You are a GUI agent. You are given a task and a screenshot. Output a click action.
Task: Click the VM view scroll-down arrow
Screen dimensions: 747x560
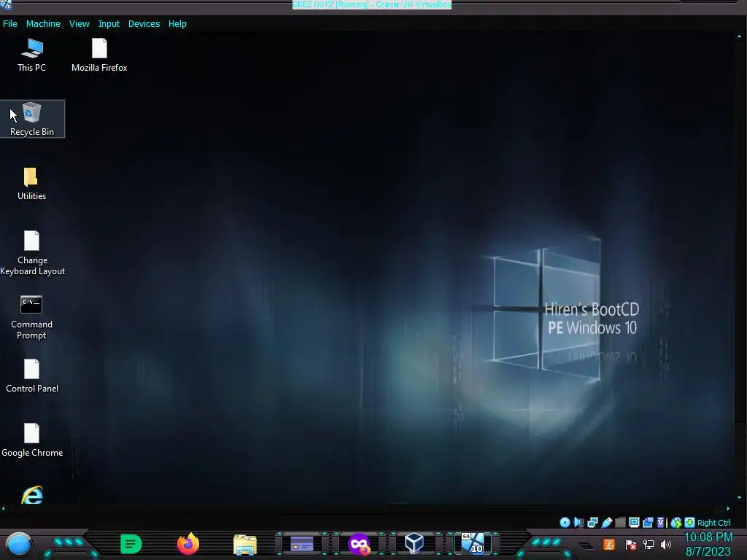[x=739, y=497]
